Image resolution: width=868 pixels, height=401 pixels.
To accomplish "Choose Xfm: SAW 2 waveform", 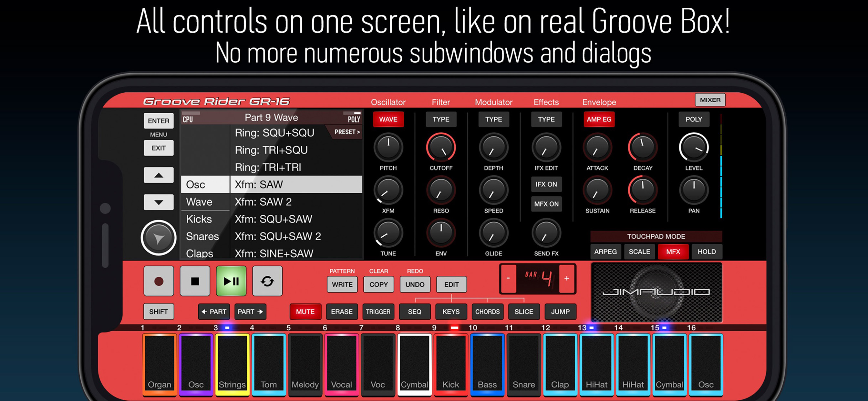I will point(296,202).
